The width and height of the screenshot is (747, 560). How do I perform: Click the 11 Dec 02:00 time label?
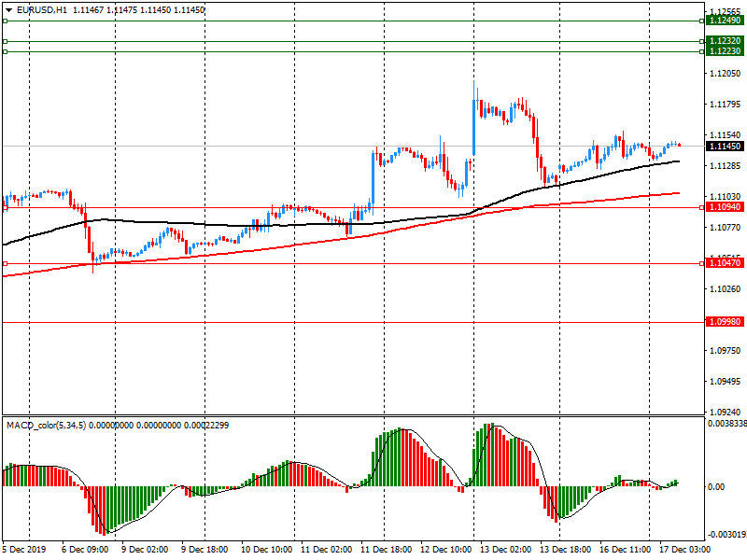[326, 550]
